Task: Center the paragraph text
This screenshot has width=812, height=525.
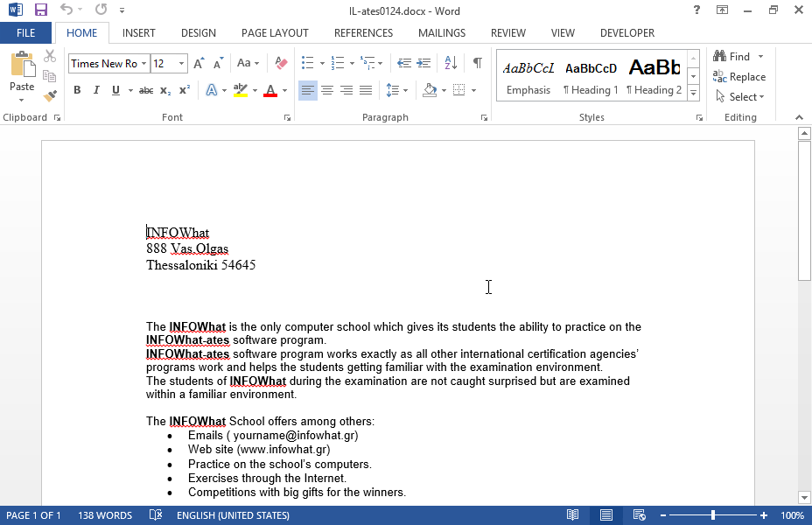Action: click(327, 91)
